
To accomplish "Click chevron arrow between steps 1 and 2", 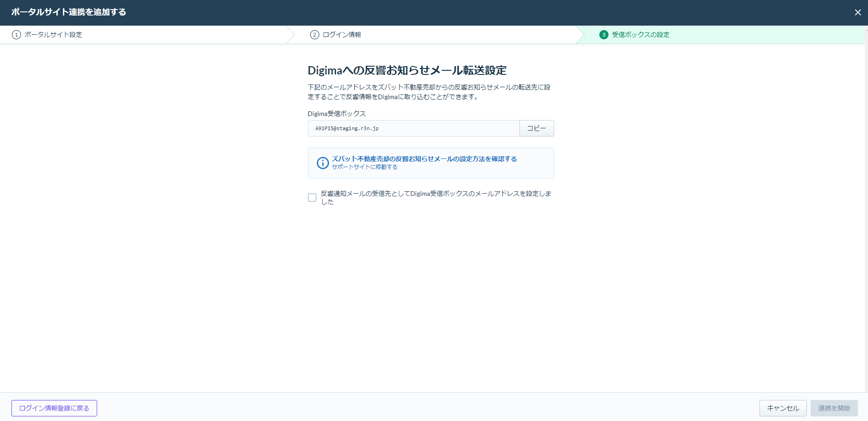I will tap(291, 35).
